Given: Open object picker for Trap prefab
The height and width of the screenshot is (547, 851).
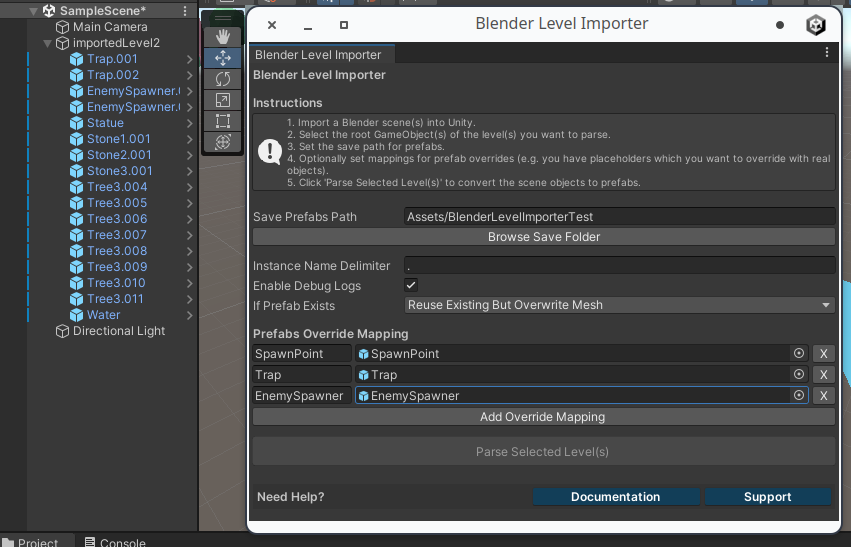Looking at the screenshot, I should click(799, 374).
